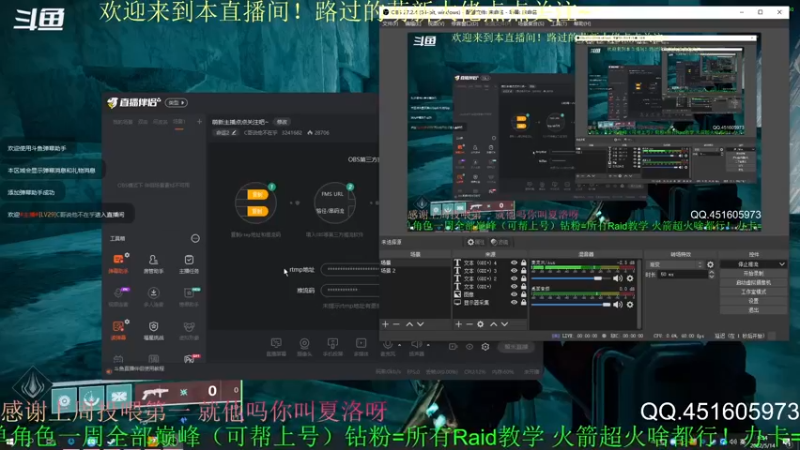Open source properties gear in 来源 panel toolbar

click(x=481, y=324)
